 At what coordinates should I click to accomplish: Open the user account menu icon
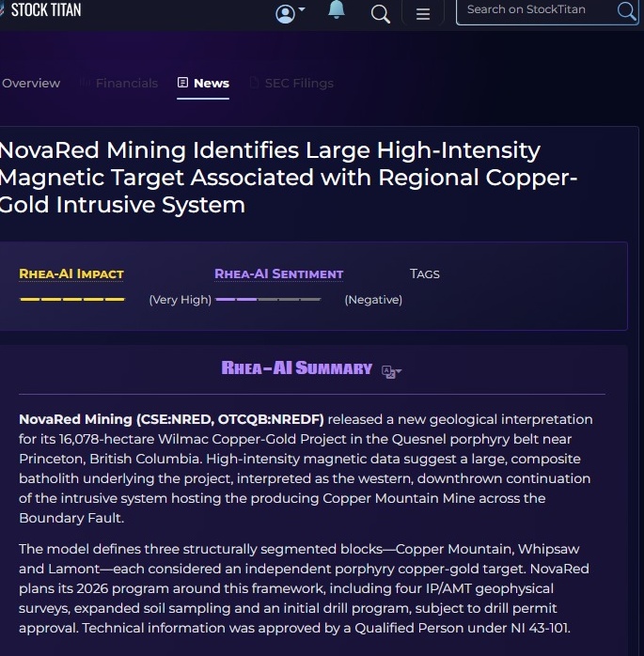290,13
